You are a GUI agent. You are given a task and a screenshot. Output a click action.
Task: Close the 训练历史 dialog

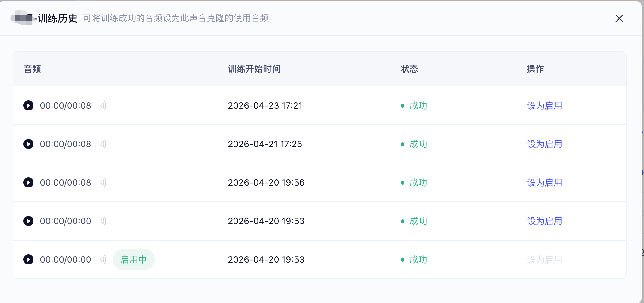point(619,18)
